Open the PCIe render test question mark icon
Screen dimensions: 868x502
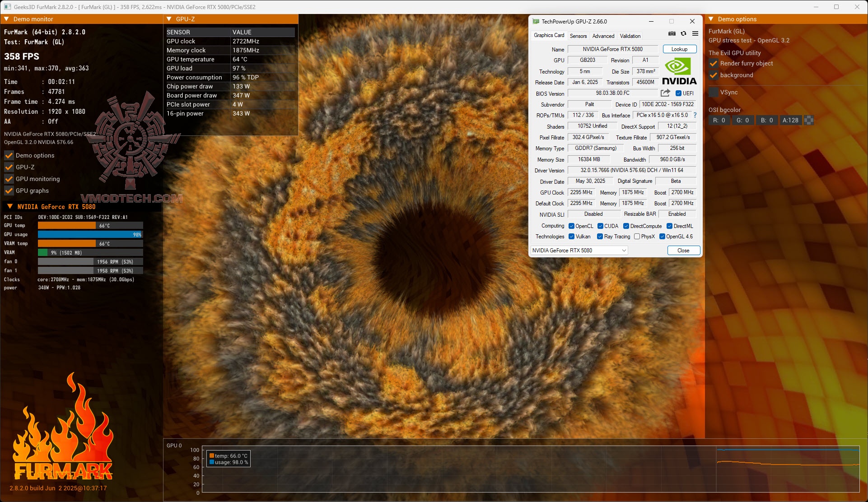[x=695, y=115]
